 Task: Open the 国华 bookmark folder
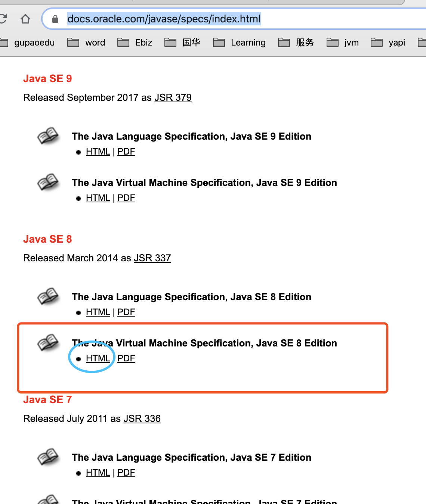182,43
